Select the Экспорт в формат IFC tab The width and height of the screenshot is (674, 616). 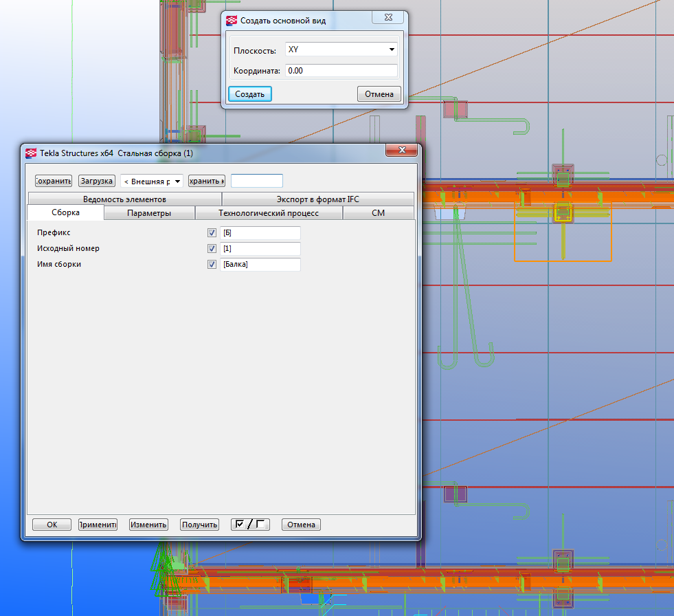point(317,199)
